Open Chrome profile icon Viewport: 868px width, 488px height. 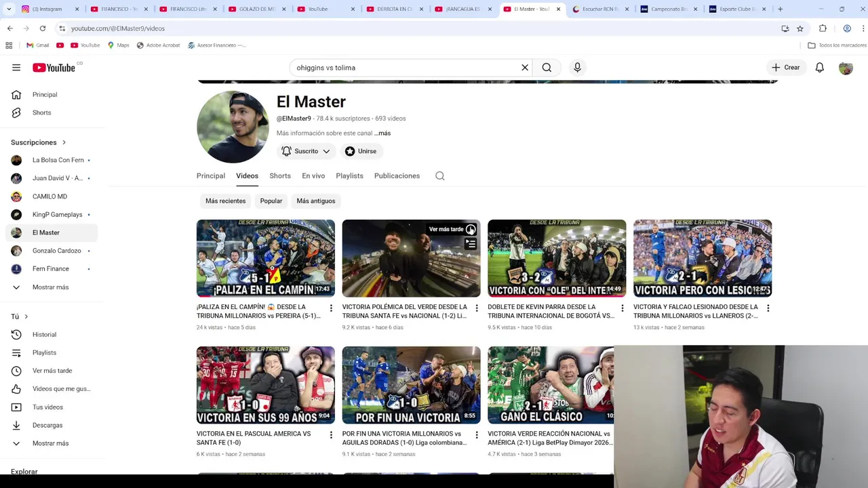pos(847,28)
